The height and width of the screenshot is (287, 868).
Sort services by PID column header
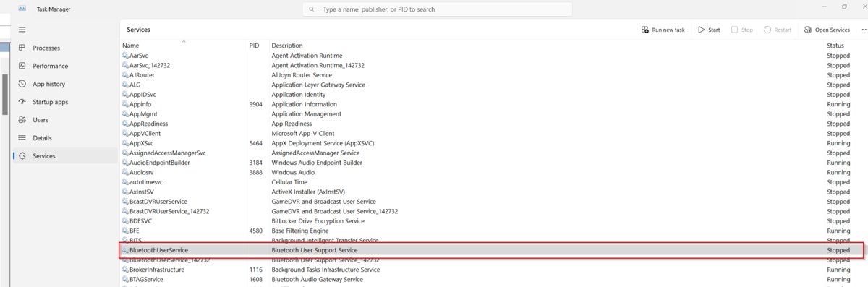[258, 46]
